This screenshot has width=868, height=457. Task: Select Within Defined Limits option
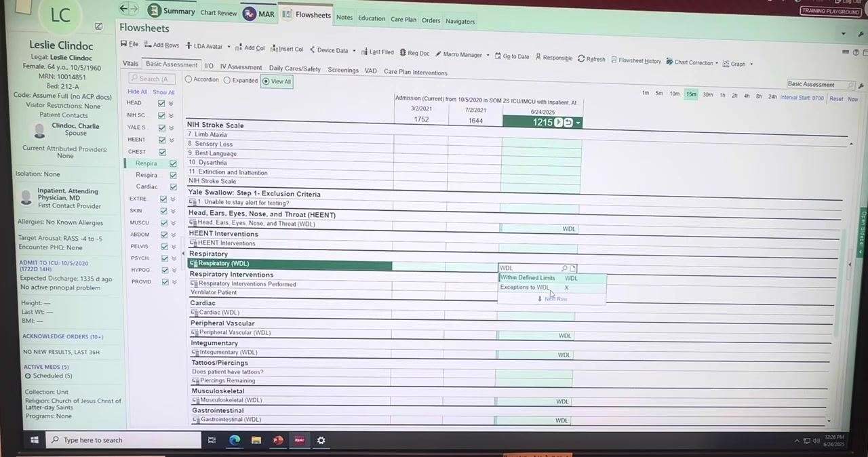[x=551, y=278]
